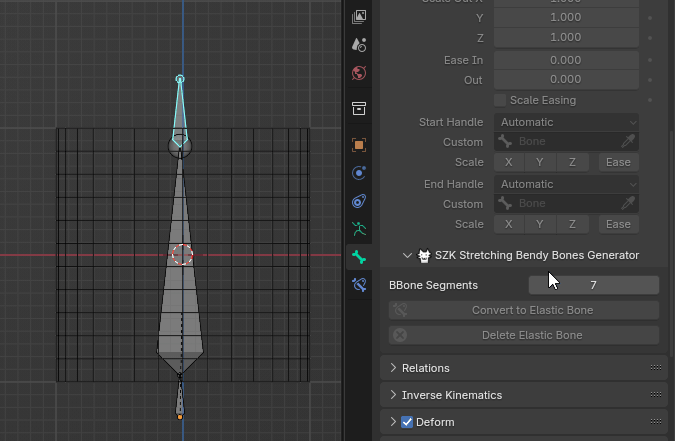This screenshot has width=675, height=441.
Task: Open the Armature Data properties tab
Action: [x=359, y=229]
